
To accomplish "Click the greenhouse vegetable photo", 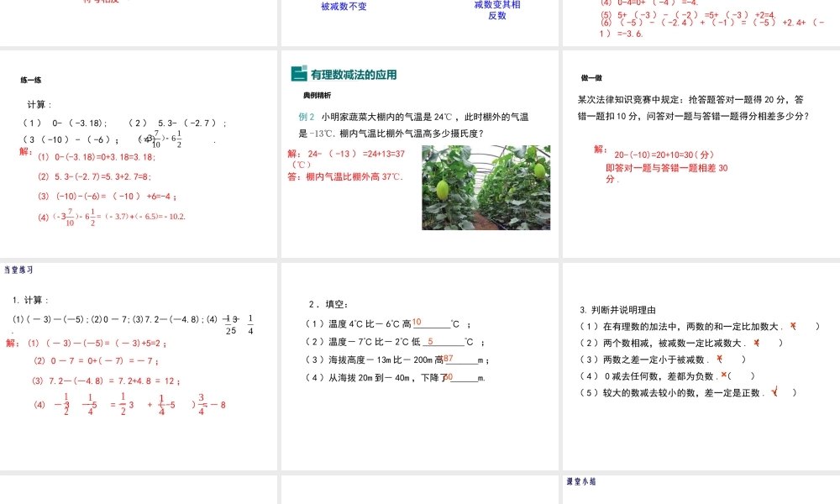I will click(x=485, y=186).
